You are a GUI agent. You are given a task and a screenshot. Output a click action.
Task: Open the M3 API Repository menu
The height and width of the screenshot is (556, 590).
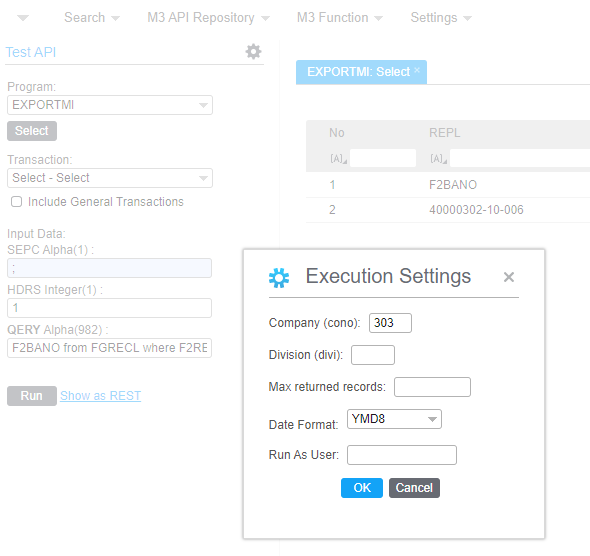click(208, 18)
